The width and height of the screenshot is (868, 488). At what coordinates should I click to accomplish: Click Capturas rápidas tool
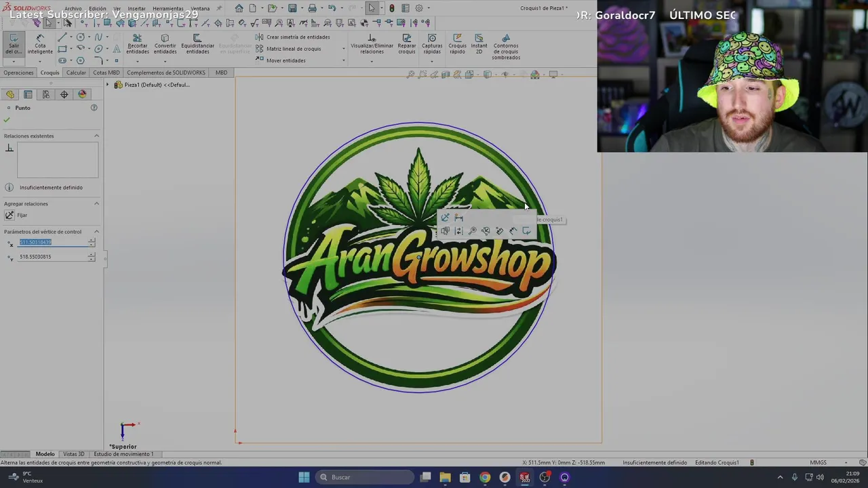(x=432, y=44)
